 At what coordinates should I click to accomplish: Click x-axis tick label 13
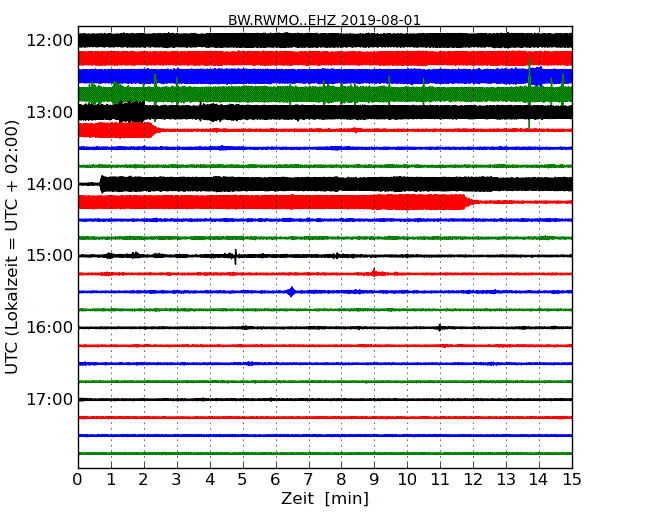[506, 479]
